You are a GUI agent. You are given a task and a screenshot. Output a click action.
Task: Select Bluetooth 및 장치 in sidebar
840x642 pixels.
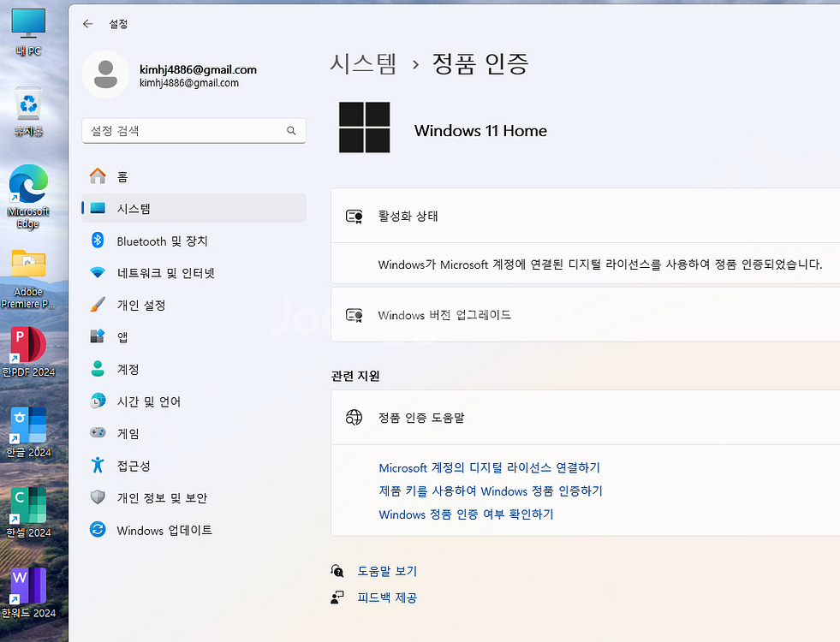point(194,241)
